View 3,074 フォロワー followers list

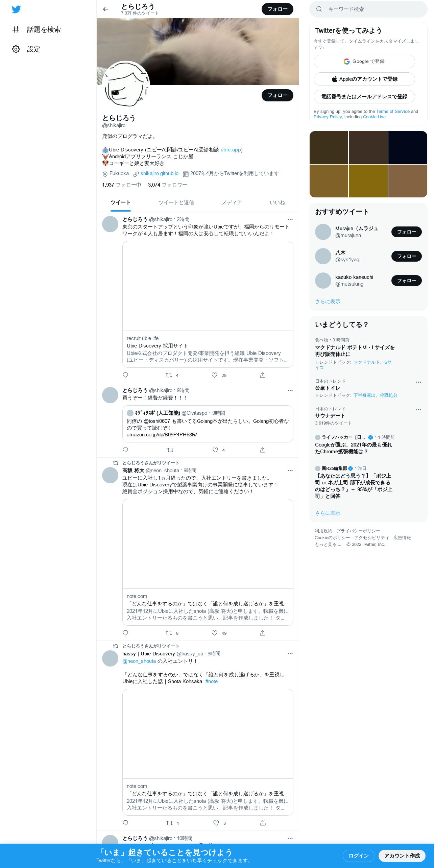pyautogui.click(x=167, y=185)
